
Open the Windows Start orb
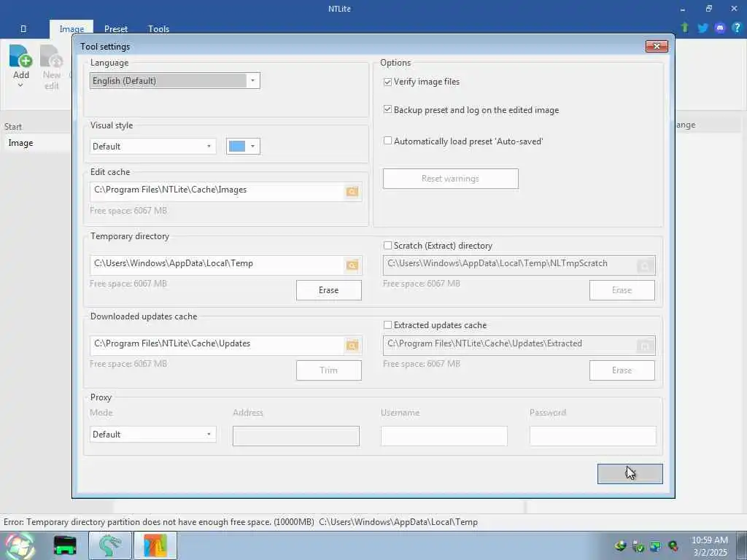[18, 545]
